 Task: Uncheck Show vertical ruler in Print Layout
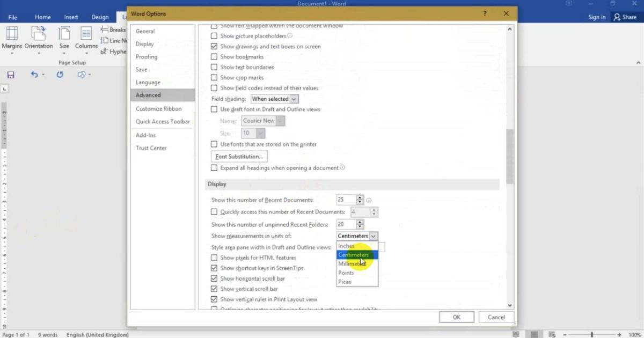(215, 299)
